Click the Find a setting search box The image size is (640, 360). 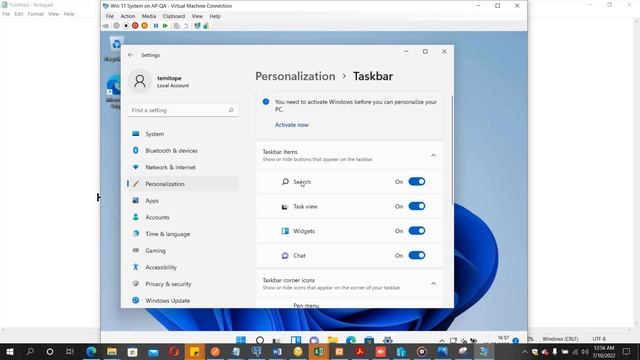click(183, 110)
